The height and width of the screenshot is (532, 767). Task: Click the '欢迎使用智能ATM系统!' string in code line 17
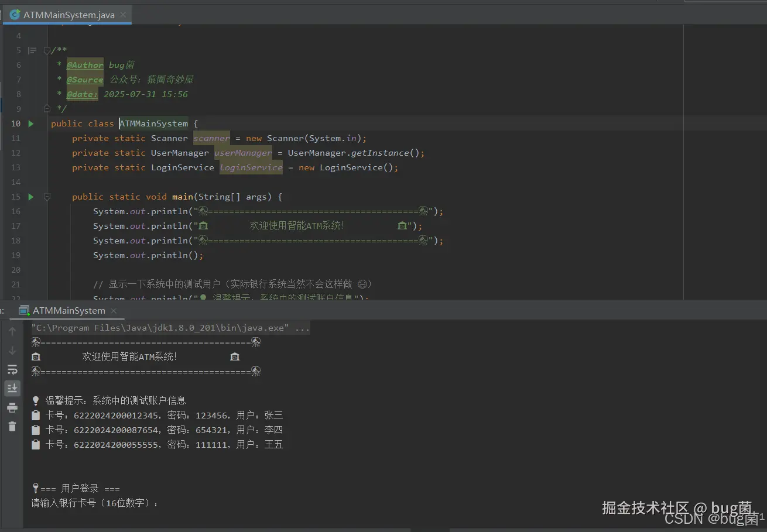click(297, 226)
